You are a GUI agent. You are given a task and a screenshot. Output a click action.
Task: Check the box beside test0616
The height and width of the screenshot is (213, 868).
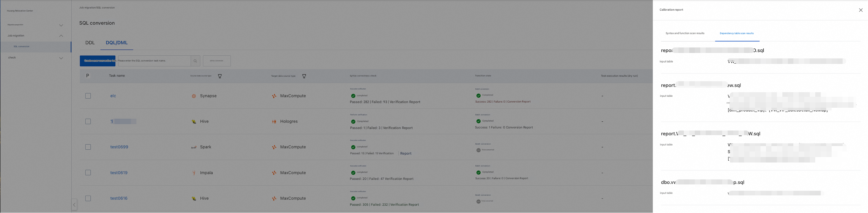[88, 198]
